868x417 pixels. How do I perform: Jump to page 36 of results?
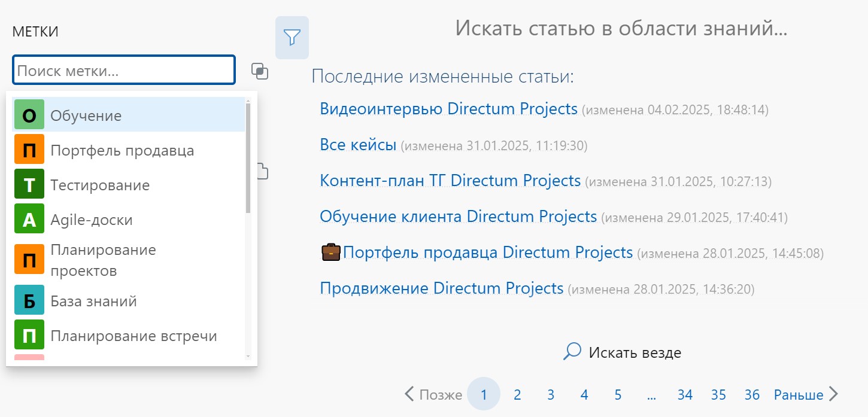click(752, 394)
